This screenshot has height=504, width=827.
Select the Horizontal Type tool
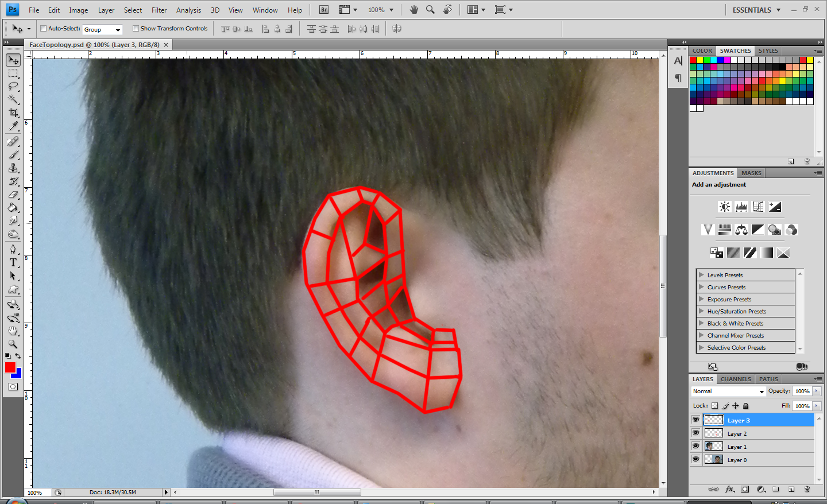(x=13, y=261)
